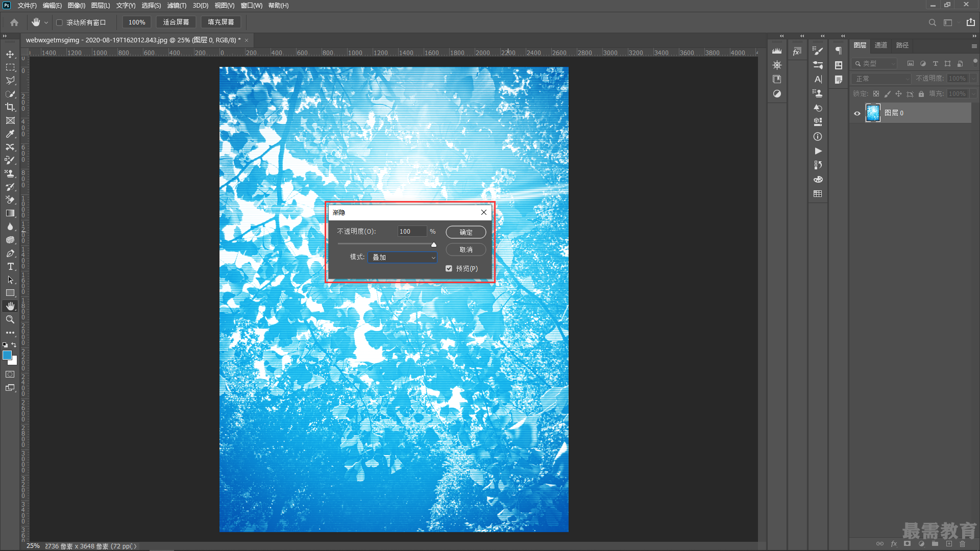Open Hand tool preset picker arrow
The width and height of the screenshot is (980, 551).
click(46, 22)
